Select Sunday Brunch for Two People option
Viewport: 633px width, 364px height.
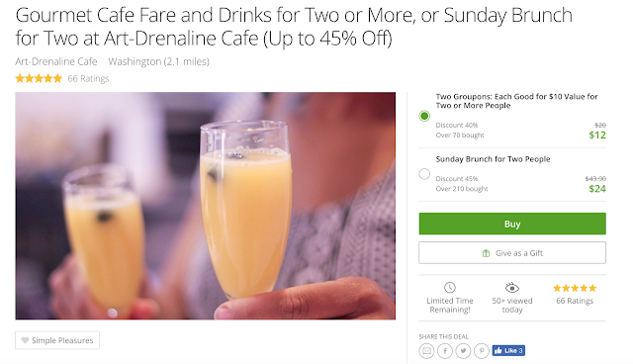point(424,174)
